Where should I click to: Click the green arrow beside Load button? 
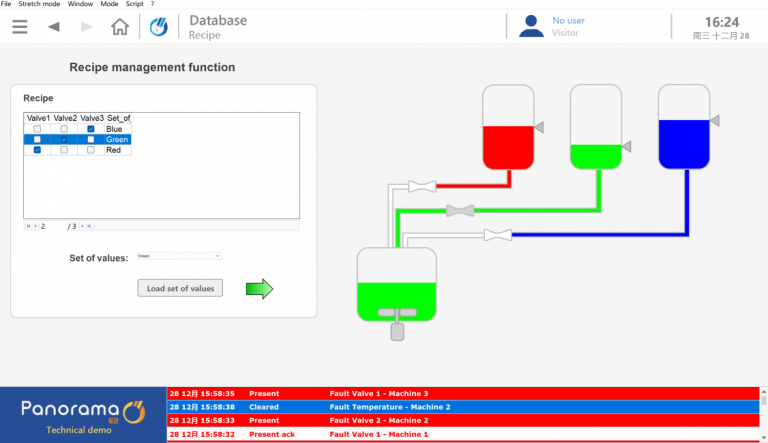coord(259,289)
